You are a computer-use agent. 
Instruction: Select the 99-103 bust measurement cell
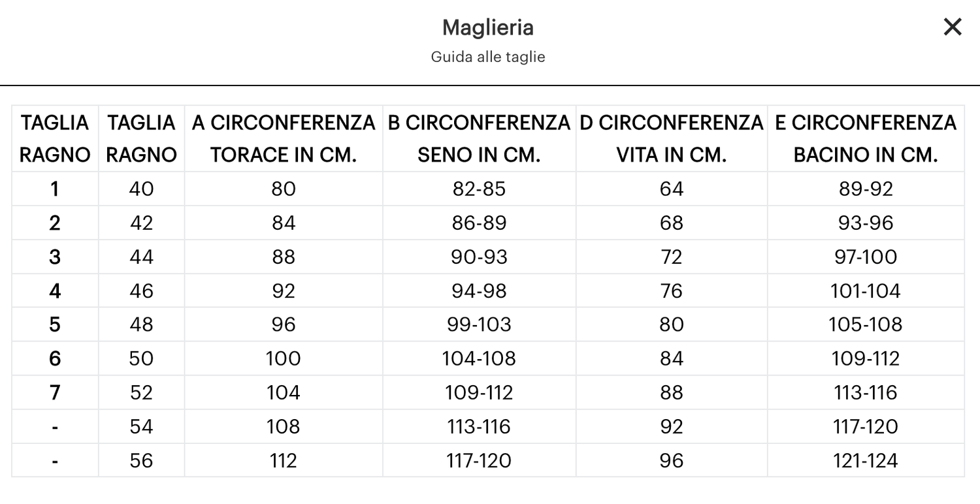tap(479, 324)
